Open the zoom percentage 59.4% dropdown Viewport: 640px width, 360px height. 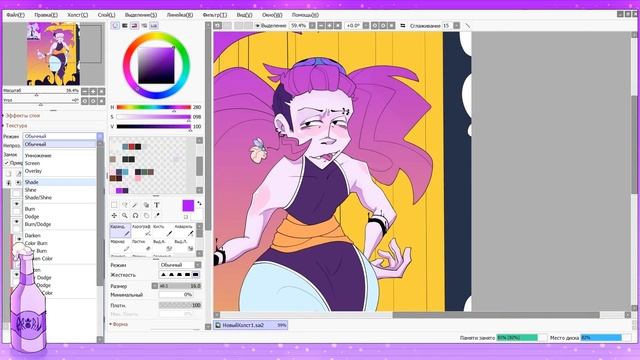[312, 26]
